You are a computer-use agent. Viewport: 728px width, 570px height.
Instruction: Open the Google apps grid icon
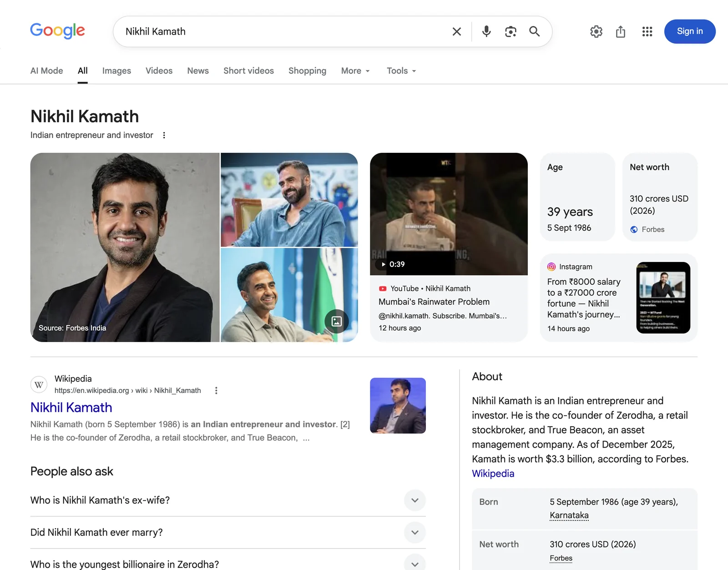(x=647, y=31)
